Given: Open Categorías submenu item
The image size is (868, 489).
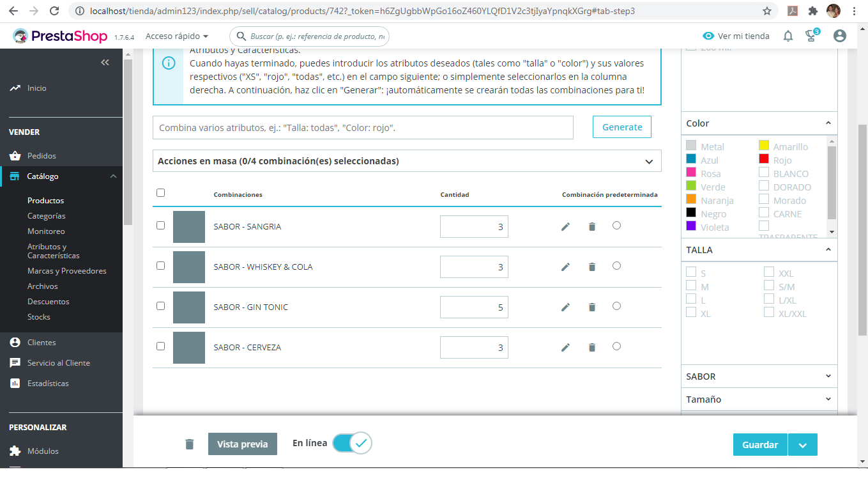Looking at the screenshot, I should click(x=46, y=216).
